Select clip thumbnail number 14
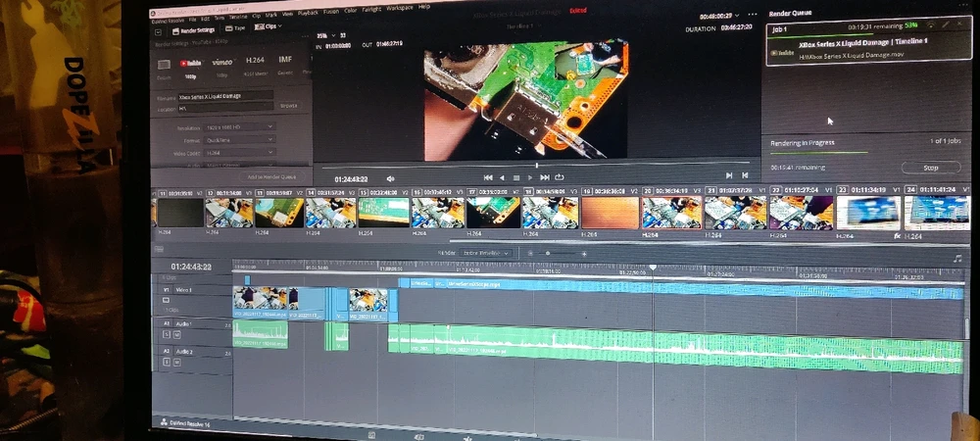The height and width of the screenshot is (441, 980). point(330,213)
